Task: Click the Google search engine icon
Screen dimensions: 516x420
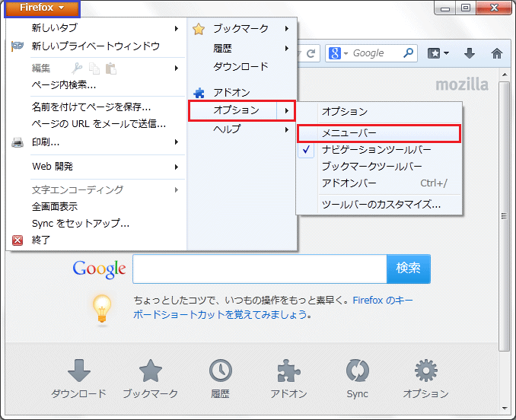Action: tap(335, 53)
